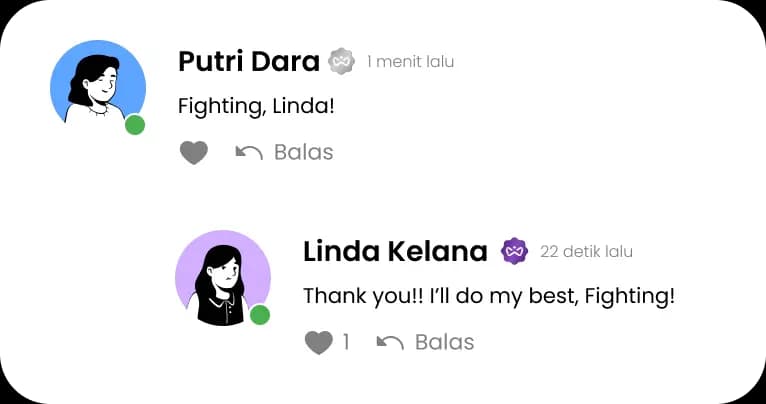Select the "Thank you!! I'll do my best" reply text
This screenshot has height=404, width=766.
point(489,296)
